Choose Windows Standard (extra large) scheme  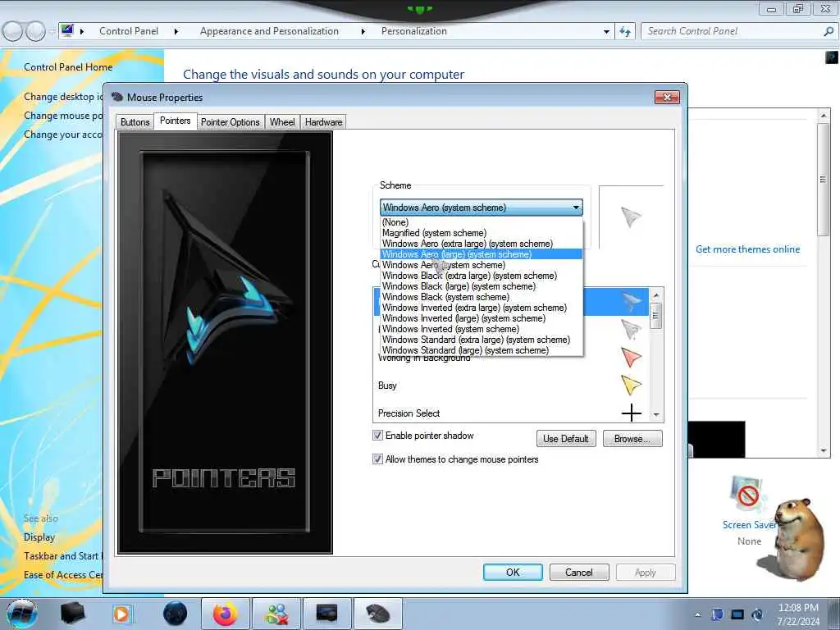(481, 340)
